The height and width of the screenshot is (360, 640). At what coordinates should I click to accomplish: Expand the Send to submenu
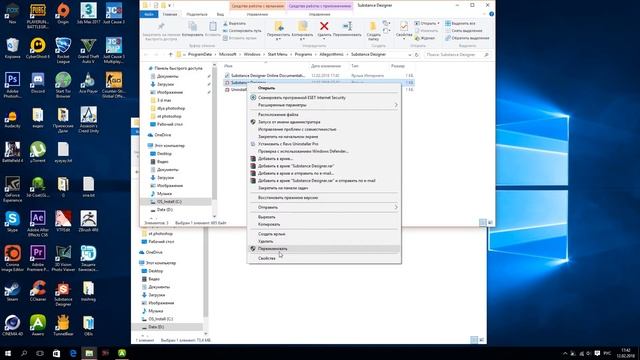[x=324, y=207]
